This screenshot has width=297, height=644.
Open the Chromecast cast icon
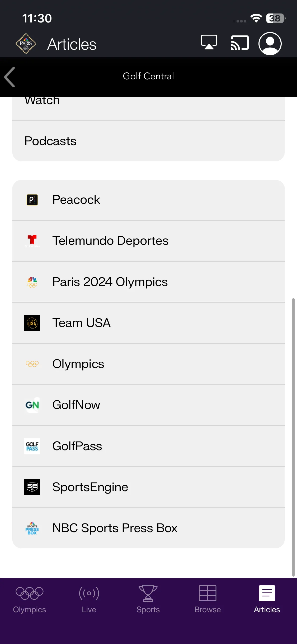240,43
